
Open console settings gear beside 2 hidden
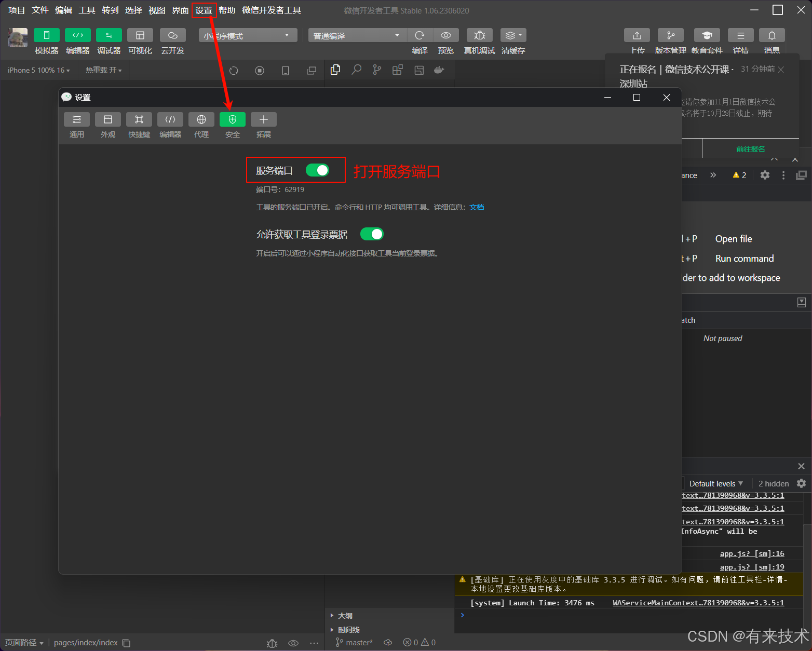point(801,483)
